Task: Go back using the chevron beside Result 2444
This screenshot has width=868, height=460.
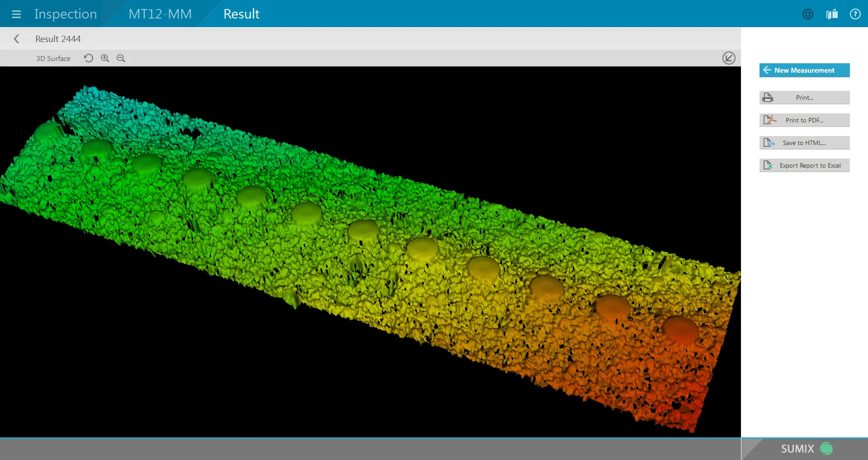Action: (16, 38)
